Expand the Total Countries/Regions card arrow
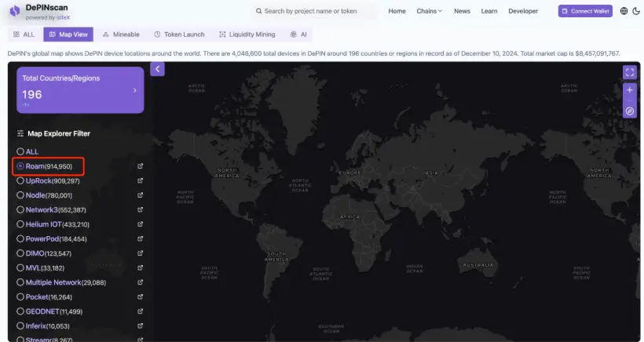Screen dimensions: 644x342 point(134,90)
